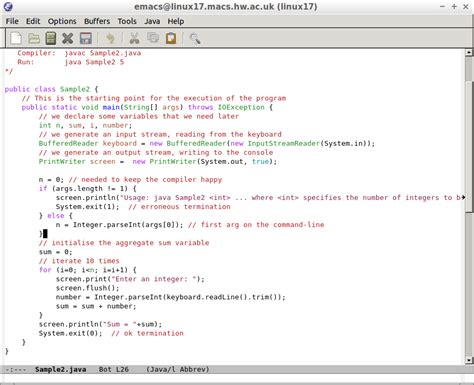Click the 'screen.flush();' line
Screen dimensions: 474x385
(87, 288)
